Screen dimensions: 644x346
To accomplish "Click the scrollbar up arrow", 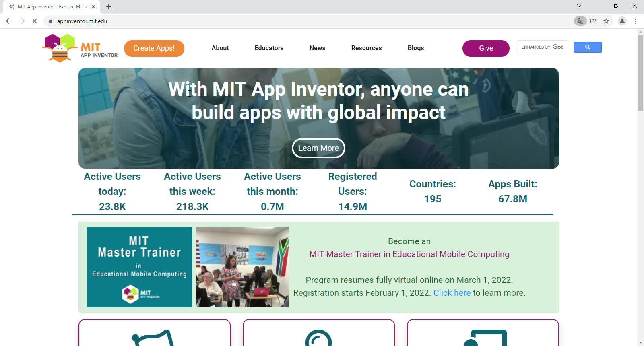I will (x=640, y=32).
